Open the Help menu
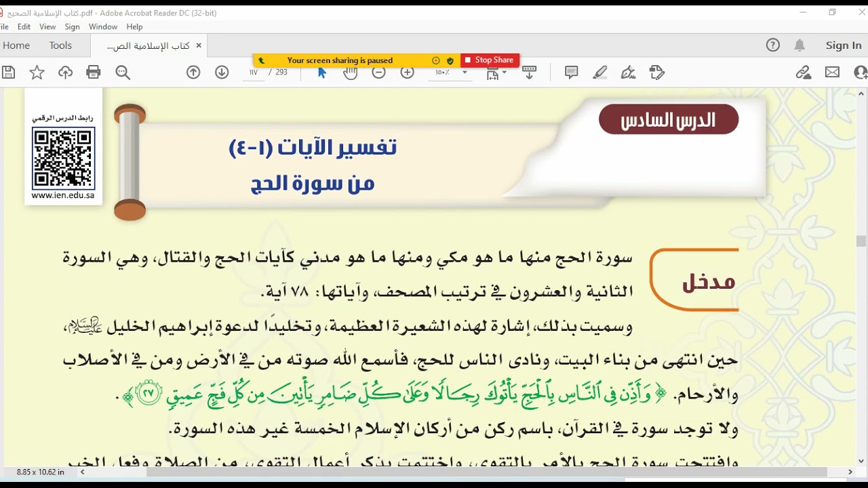The width and height of the screenshot is (868, 488). (x=134, y=26)
